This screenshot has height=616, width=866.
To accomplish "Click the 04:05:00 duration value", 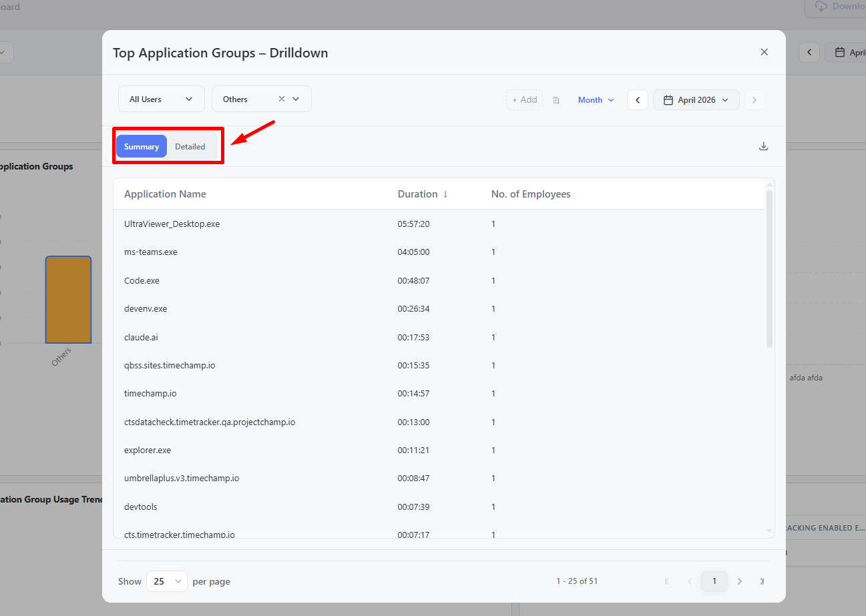I will click(413, 252).
